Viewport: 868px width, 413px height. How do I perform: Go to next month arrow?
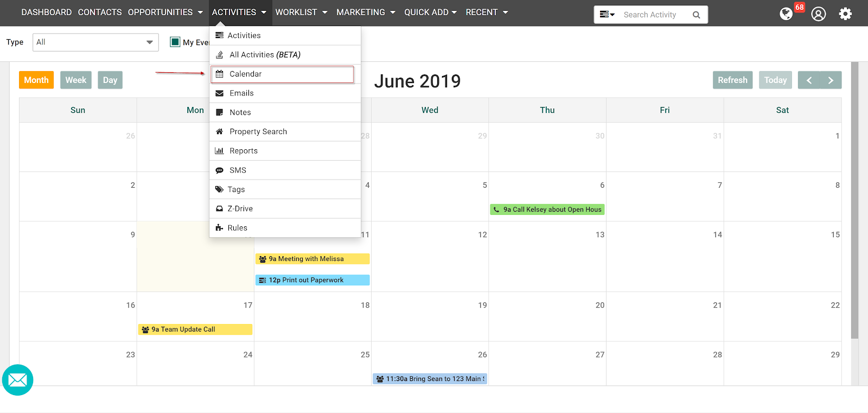[831, 80]
